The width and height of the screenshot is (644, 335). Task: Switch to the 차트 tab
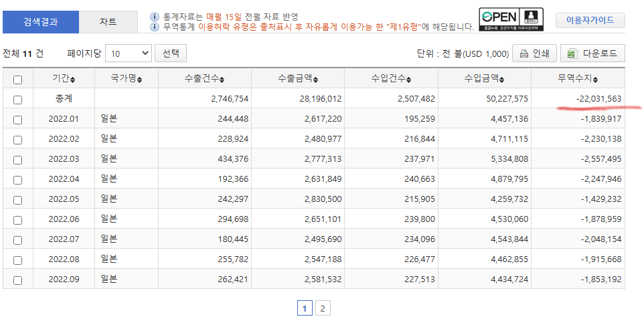pyautogui.click(x=108, y=21)
